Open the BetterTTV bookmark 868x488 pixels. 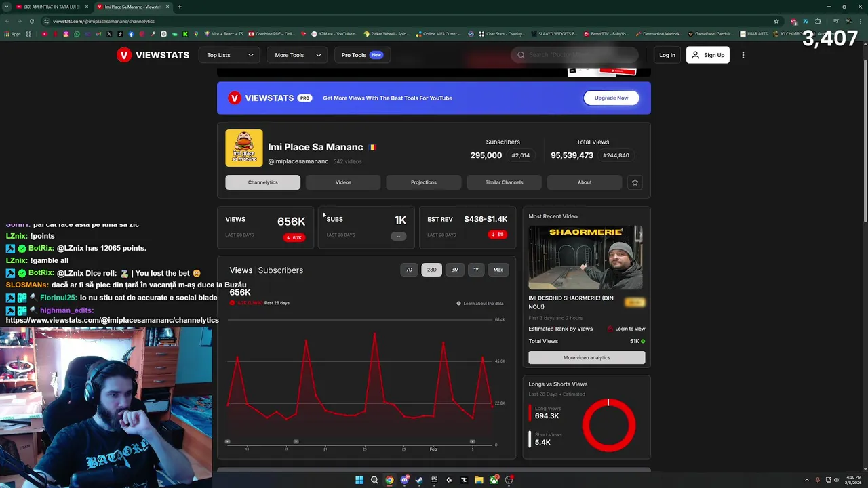pos(606,34)
